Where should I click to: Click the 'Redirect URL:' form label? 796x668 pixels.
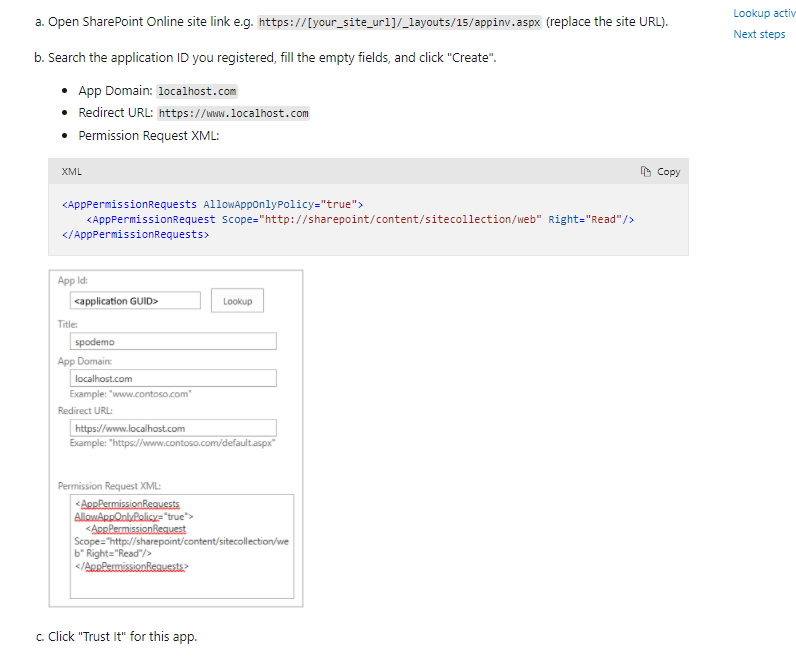[85, 411]
